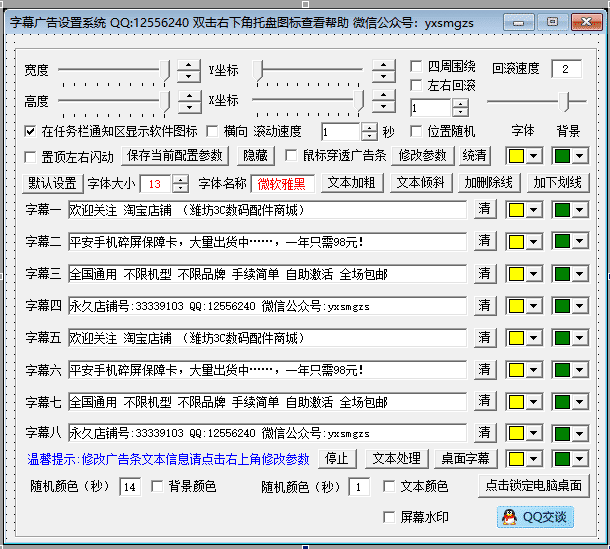Increase 滚动速度 seconds with the up arrow
Viewport: 610px width, 549px height.
(369, 127)
